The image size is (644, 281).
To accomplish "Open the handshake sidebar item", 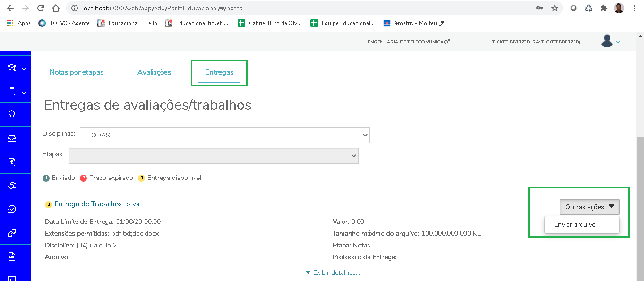I will tap(12, 186).
